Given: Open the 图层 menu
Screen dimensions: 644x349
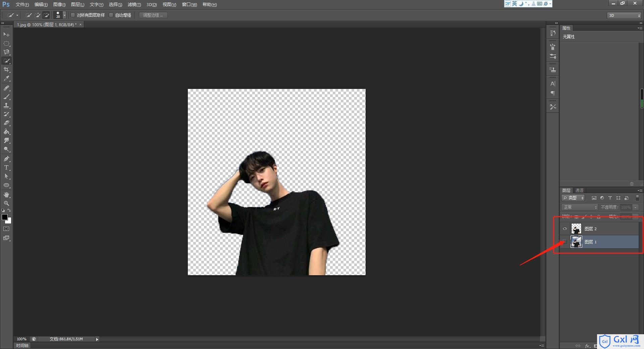Looking at the screenshot, I should coord(77,4).
